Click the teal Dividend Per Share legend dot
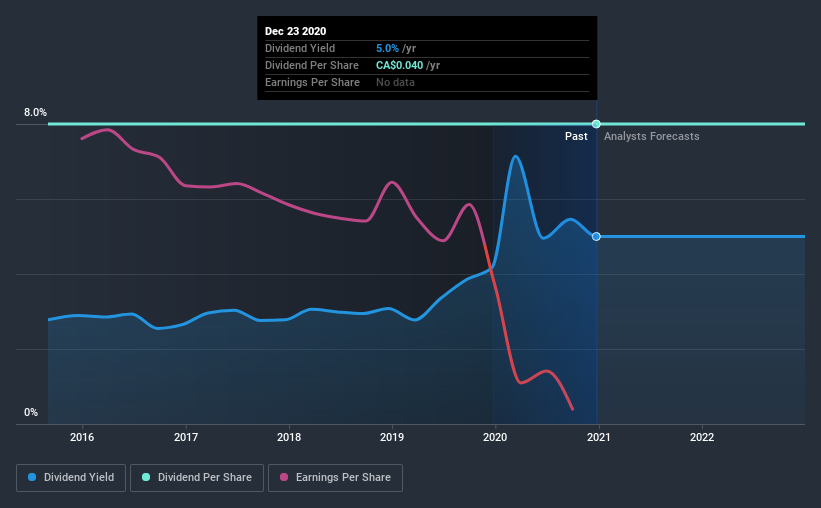 click(x=146, y=477)
